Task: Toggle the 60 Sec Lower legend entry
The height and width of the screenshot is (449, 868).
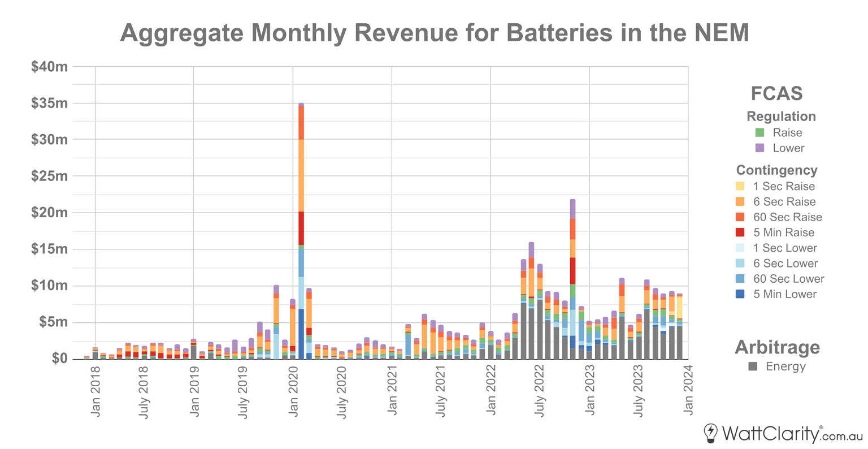Action: tap(740, 279)
